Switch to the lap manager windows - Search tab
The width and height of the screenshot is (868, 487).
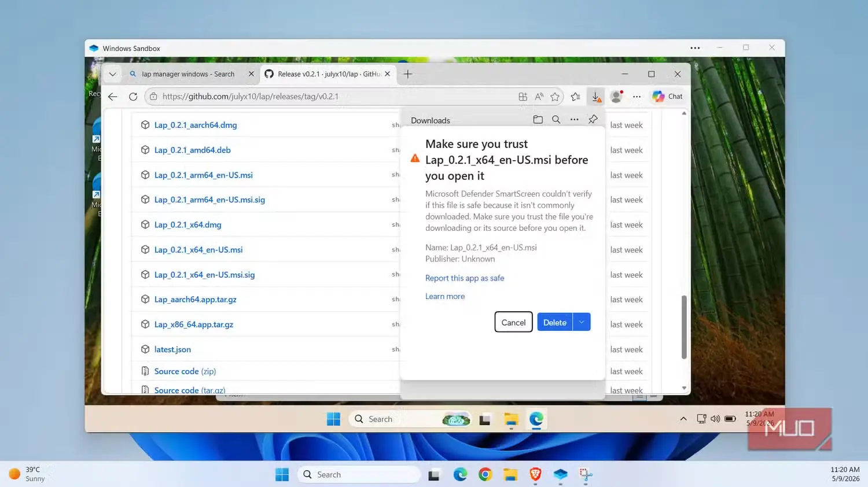click(x=188, y=74)
